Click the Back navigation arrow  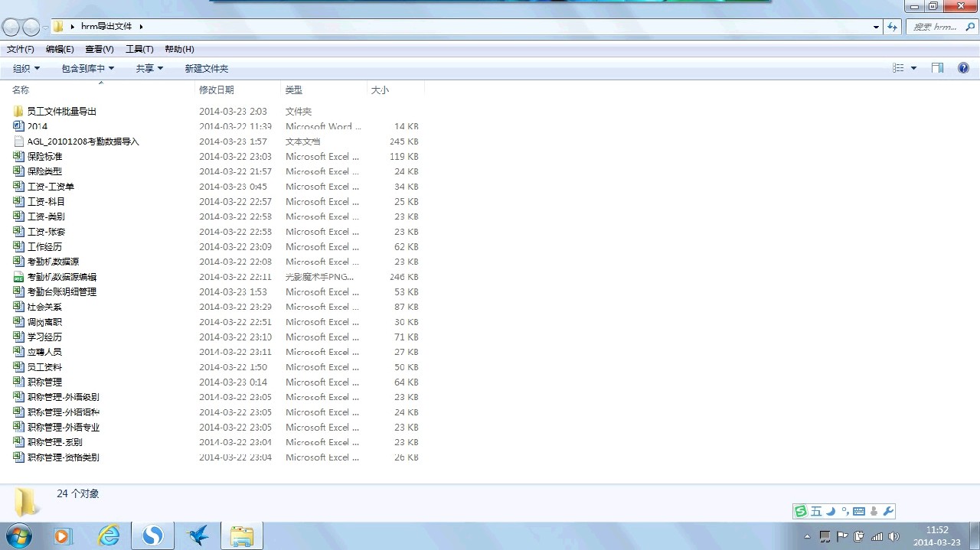pos(11,27)
